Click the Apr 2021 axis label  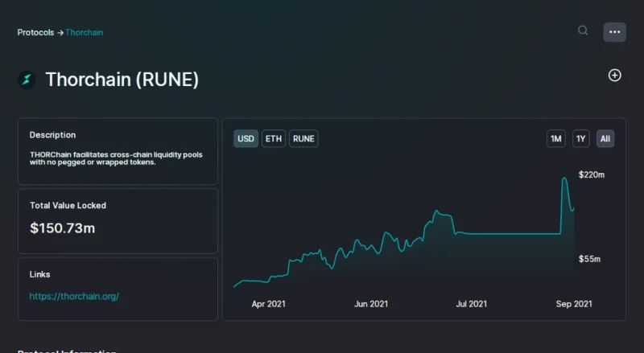point(269,304)
